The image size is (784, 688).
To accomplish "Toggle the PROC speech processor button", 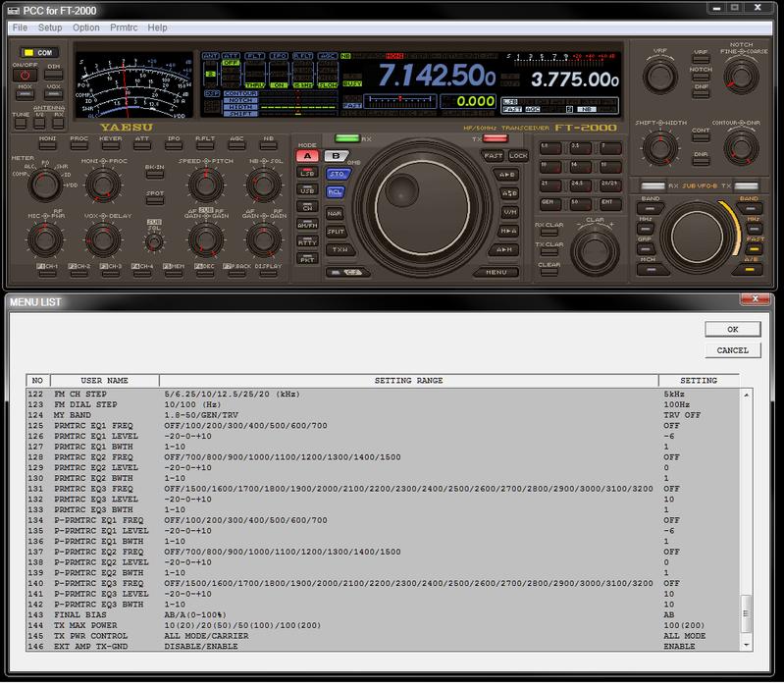I will tap(79, 145).
